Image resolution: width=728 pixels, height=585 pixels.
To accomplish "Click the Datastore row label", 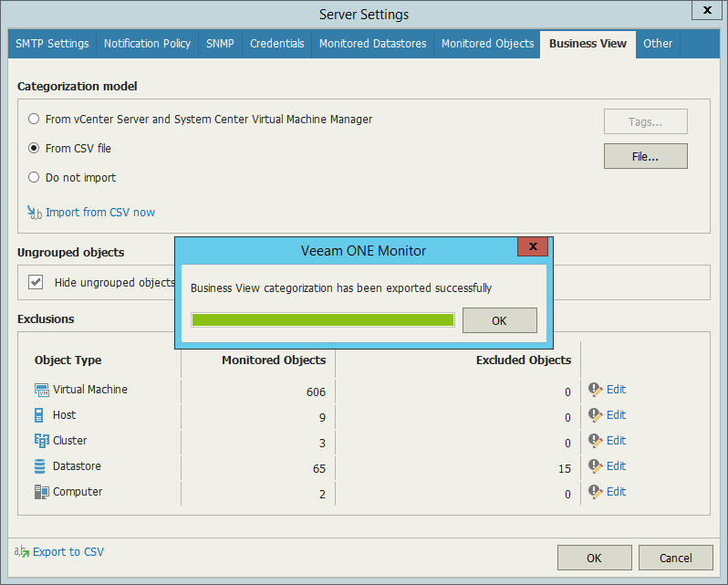I will coord(77,466).
